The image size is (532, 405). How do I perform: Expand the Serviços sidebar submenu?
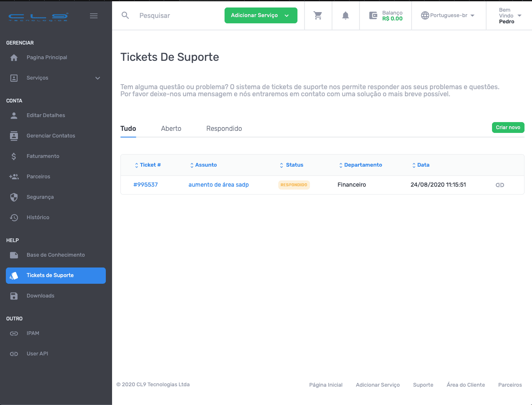click(97, 78)
